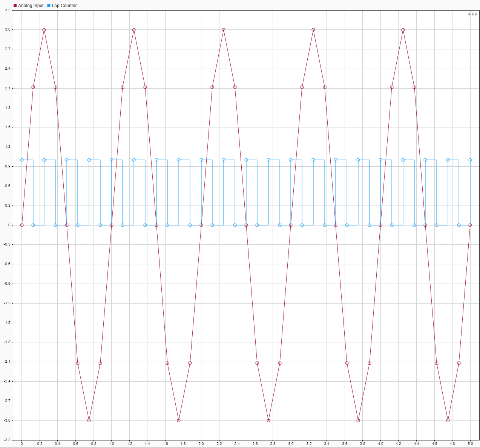Viewport: 480px width, 448px height.
Task: Click the blue Lap Counter legend swatch
Action: (x=49, y=6)
